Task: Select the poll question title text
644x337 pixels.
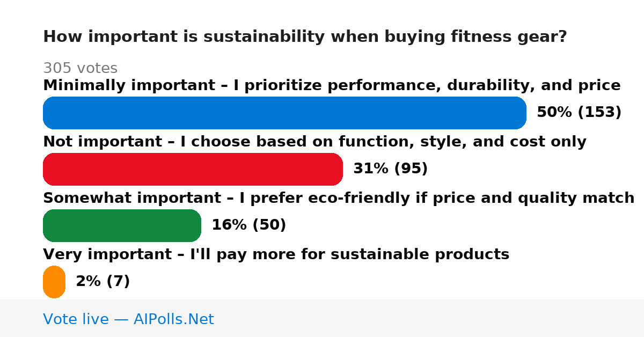Action: (305, 37)
